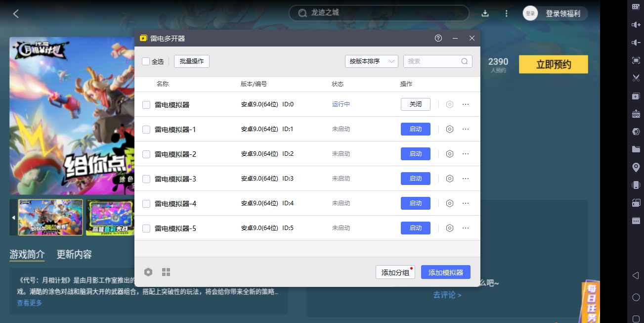
Task: Click grid arrange icon at bottom
Action: [166, 272]
